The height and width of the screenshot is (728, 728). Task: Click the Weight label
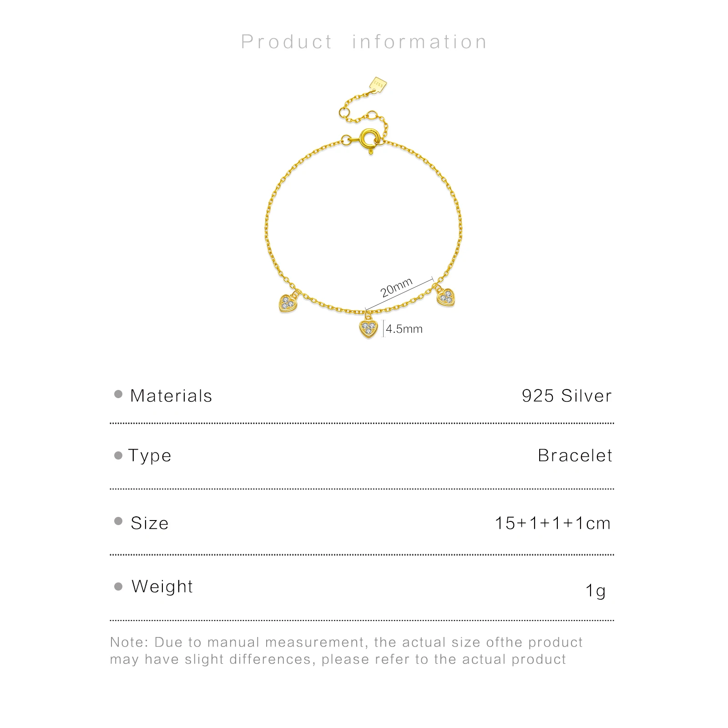point(162,586)
